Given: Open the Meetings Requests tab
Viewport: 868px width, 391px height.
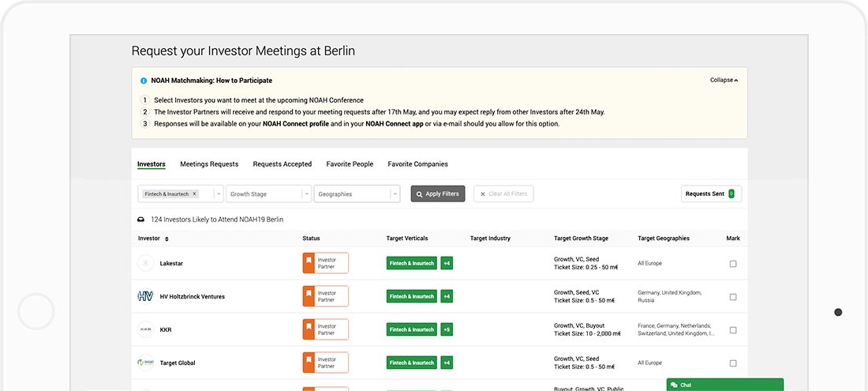Looking at the screenshot, I should point(209,164).
